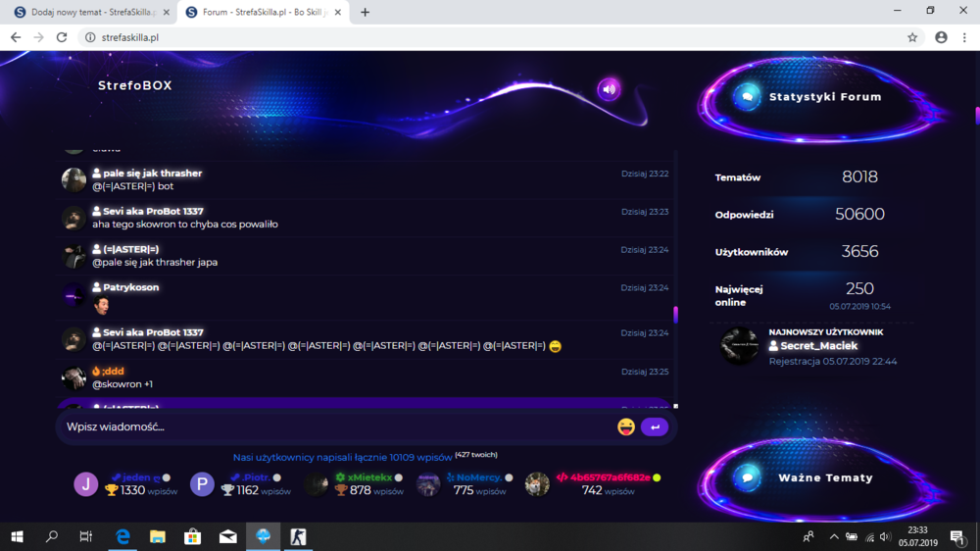The width and height of the screenshot is (980, 551).
Task: Open a new browser tab
Action: [x=365, y=12]
